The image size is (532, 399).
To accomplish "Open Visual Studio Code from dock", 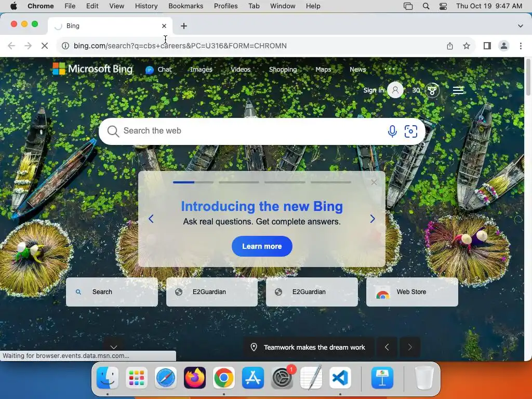I will click(x=340, y=378).
